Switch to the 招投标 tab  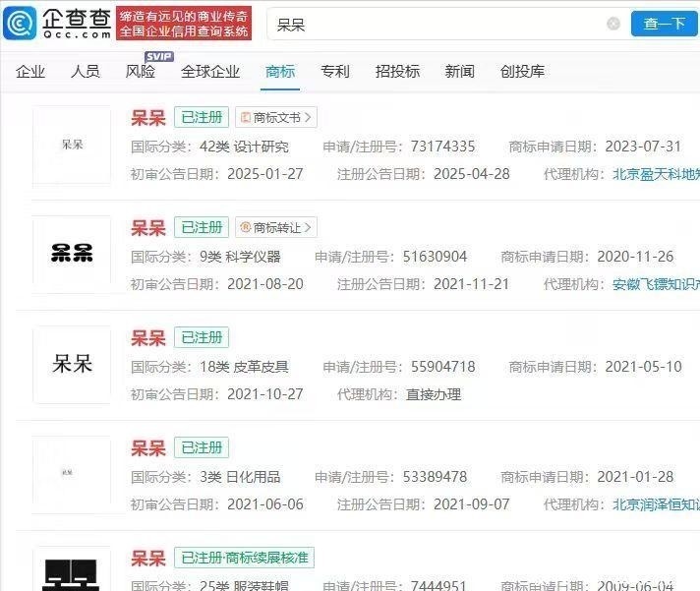[397, 72]
